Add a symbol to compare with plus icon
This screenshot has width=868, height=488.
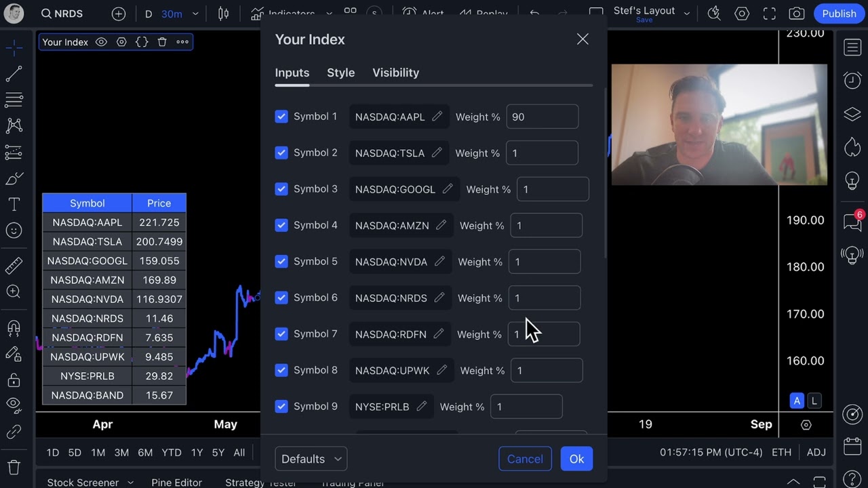click(x=119, y=14)
